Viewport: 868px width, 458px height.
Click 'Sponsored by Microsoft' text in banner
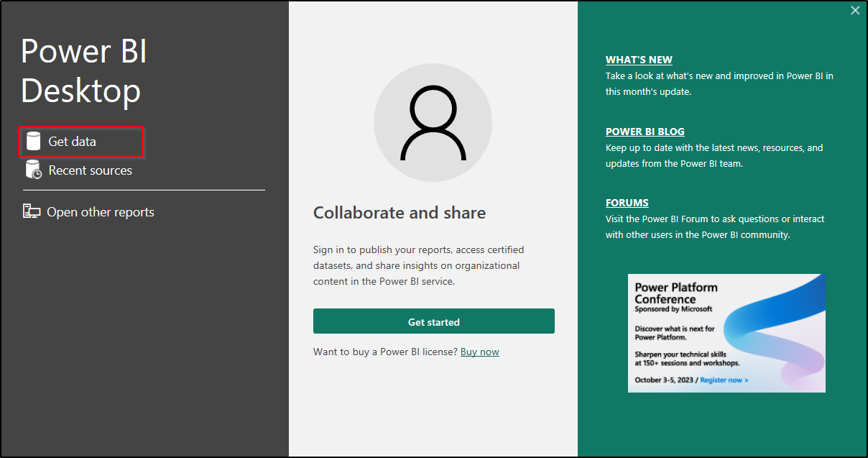(x=673, y=309)
